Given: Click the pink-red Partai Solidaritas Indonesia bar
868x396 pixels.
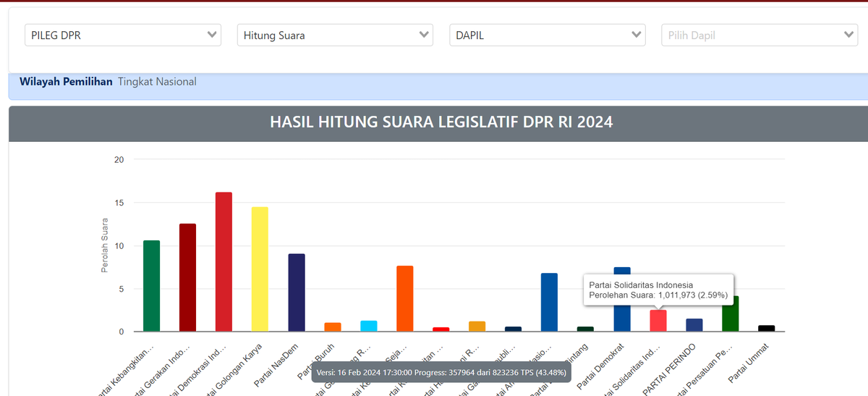Looking at the screenshot, I should pyautogui.click(x=658, y=321).
